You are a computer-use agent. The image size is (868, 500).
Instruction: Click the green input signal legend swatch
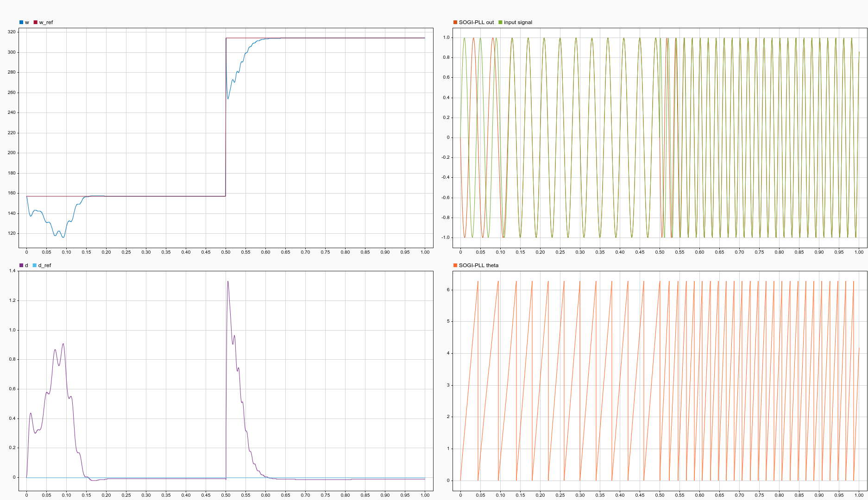tap(500, 22)
